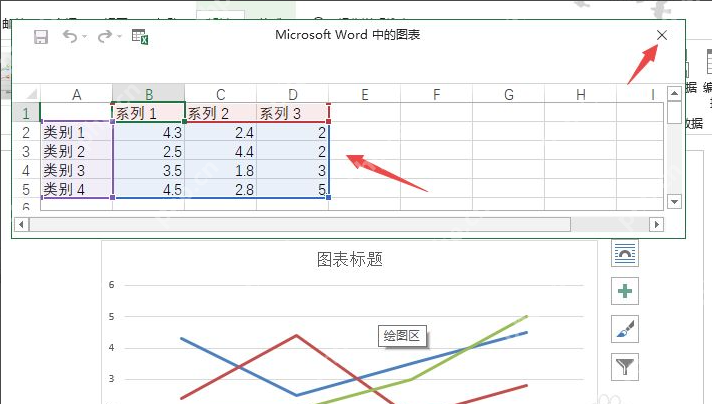Select the cell with value 1.8
The height and width of the screenshot is (404, 712).
pos(221,170)
